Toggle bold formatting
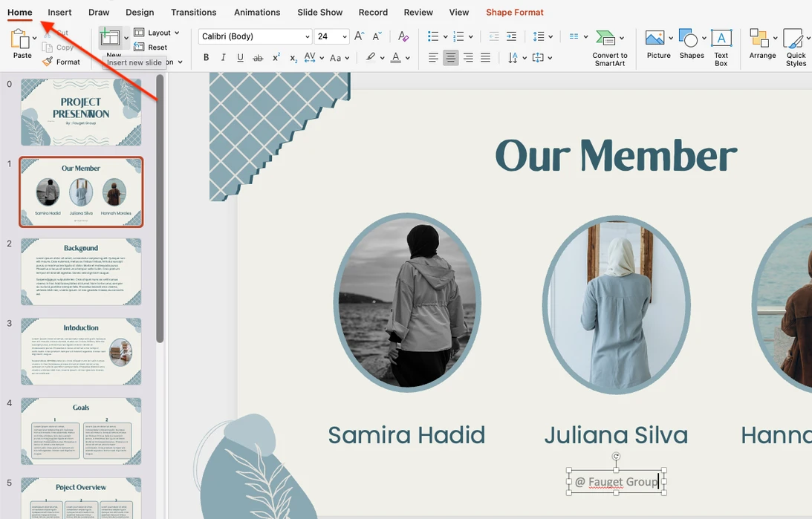This screenshot has width=812, height=519. (x=206, y=58)
